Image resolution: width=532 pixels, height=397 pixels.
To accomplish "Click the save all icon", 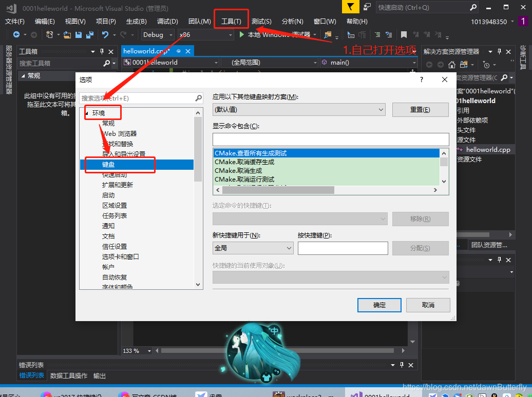I will (90, 34).
